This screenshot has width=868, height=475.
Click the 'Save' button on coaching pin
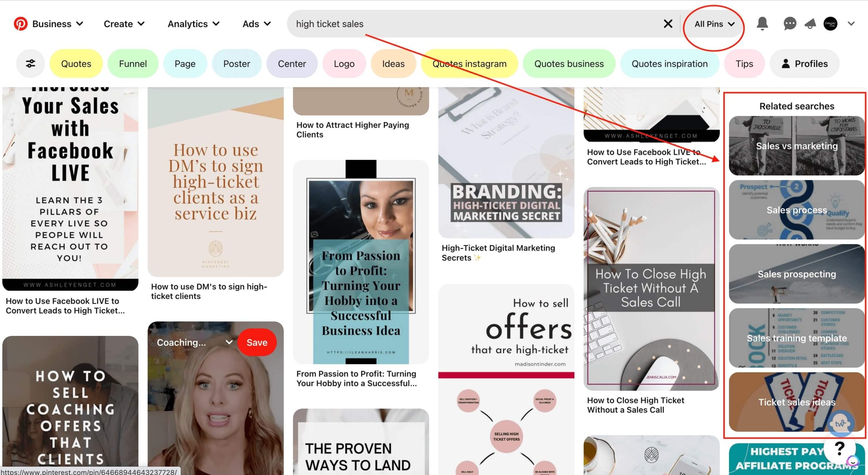[256, 342]
